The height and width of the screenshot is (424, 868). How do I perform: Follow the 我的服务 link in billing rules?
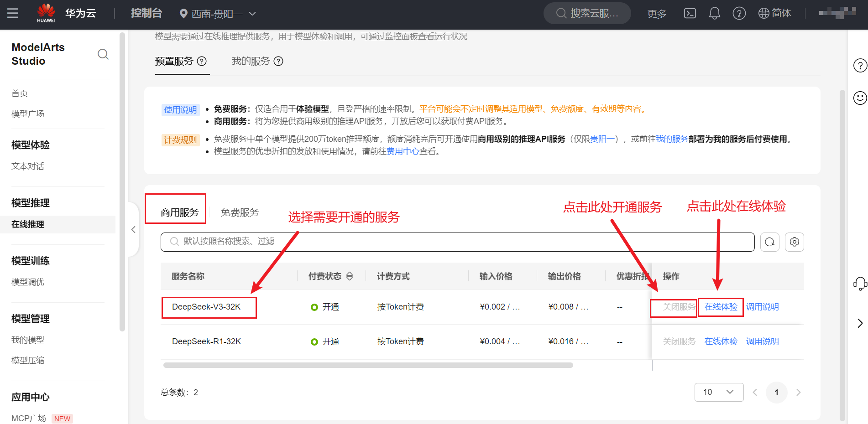click(x=672, y=139)
